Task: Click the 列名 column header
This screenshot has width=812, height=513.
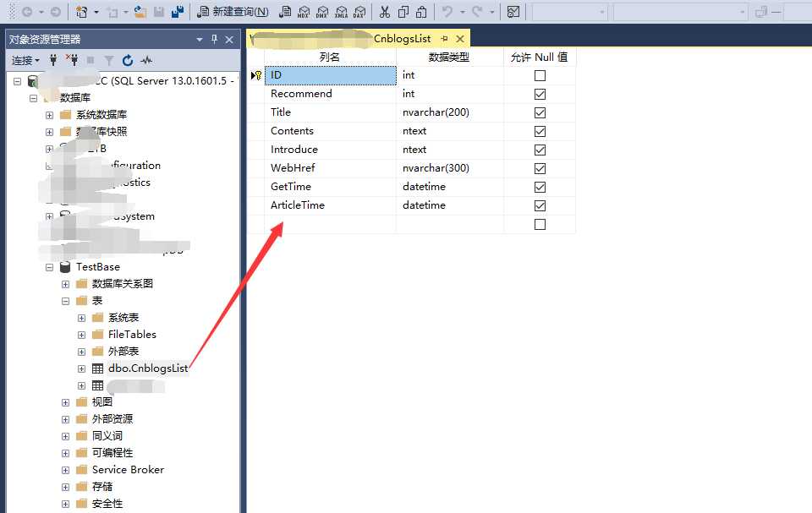Action: pyautogui.click(x=330, y=57)
